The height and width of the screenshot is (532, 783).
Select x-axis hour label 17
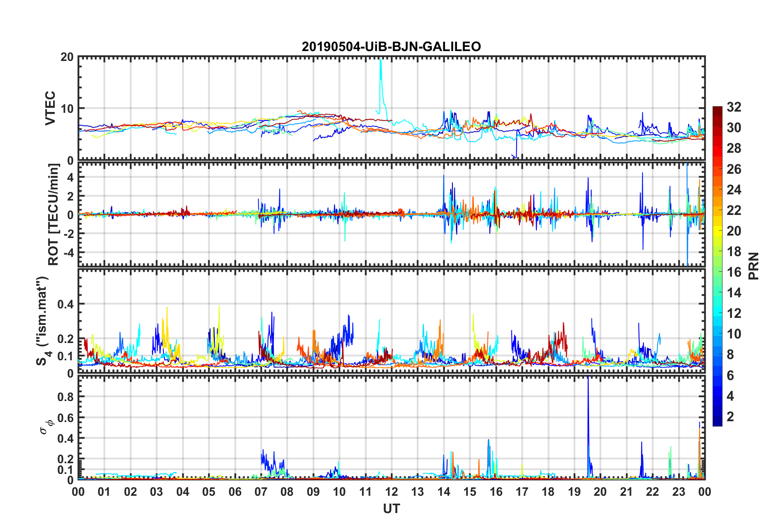pyautogui.click(x=522, y=492)
